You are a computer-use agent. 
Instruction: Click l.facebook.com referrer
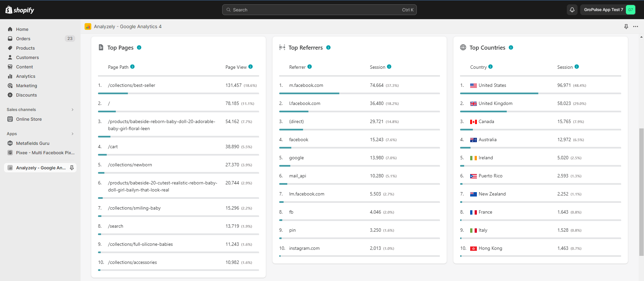pos(305,104)
